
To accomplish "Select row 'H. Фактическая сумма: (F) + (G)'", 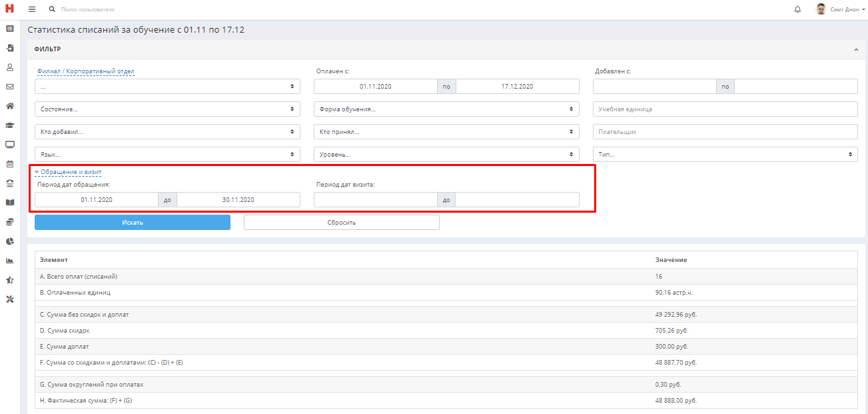I will [x=446, y=400].
